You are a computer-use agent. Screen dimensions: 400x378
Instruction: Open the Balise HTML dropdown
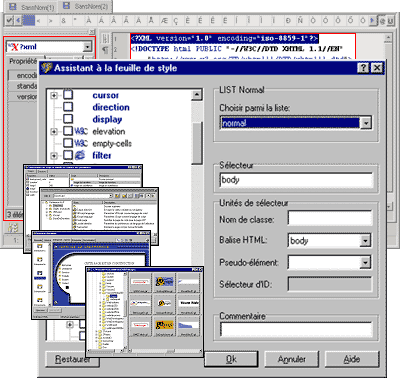(x=366, y=240)
